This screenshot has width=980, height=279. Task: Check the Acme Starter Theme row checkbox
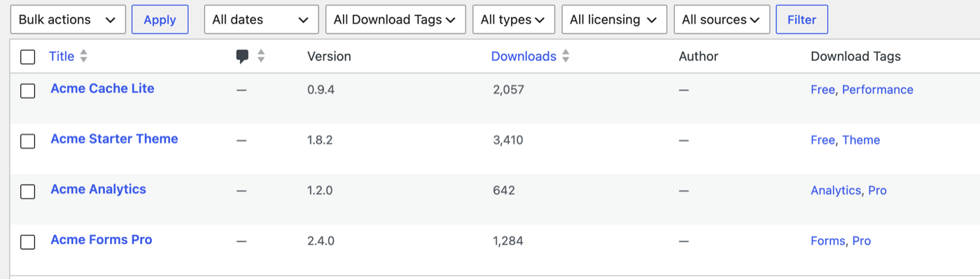(27, 141)
